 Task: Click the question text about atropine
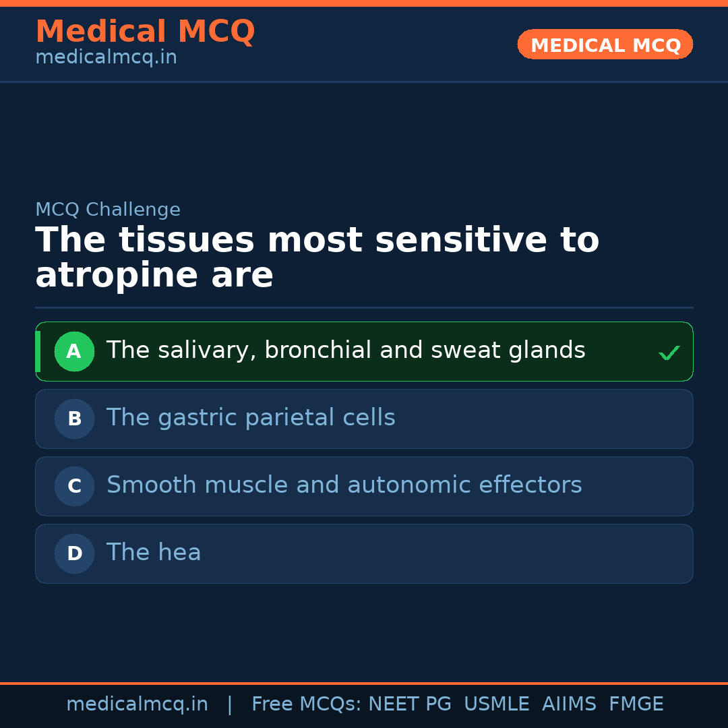coord(317,258)
